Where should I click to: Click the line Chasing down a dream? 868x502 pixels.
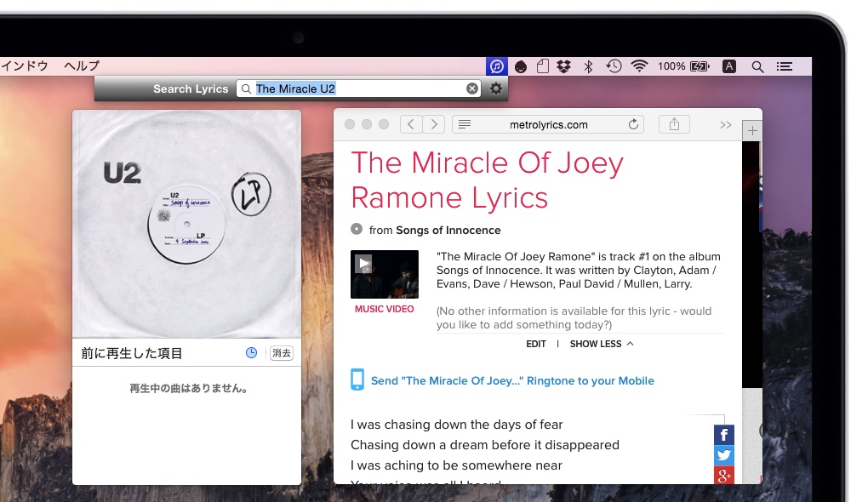485,445
